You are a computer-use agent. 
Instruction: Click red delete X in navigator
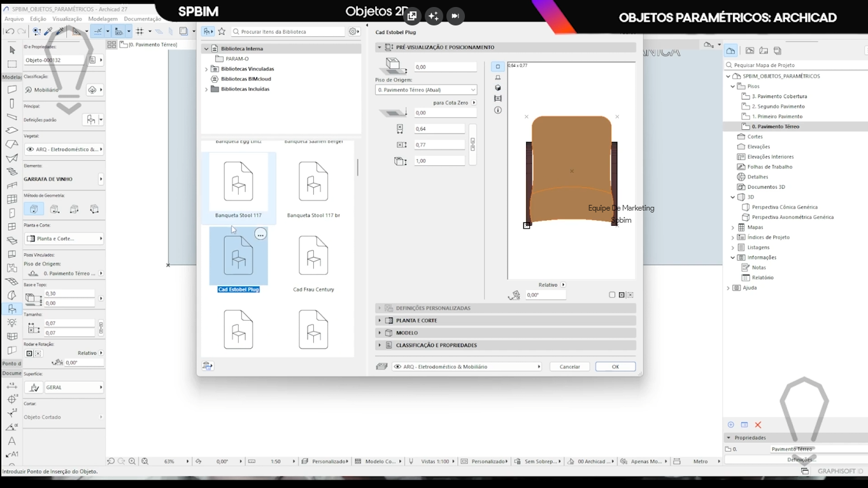(x=758, y=425)
